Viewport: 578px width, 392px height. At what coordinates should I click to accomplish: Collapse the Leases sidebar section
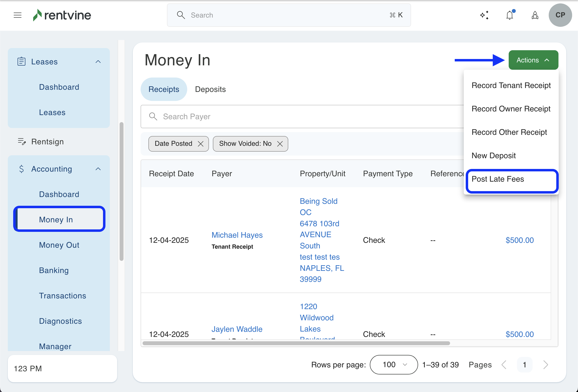click(98, 62)
